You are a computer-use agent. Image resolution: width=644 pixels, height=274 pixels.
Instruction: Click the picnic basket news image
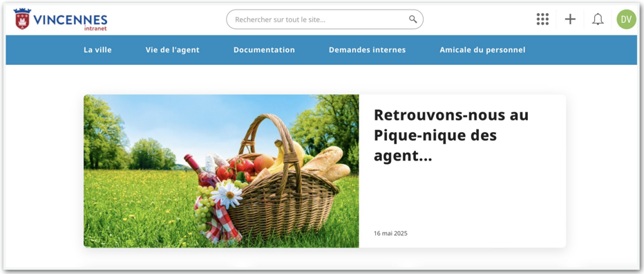[x=221, y=171]
